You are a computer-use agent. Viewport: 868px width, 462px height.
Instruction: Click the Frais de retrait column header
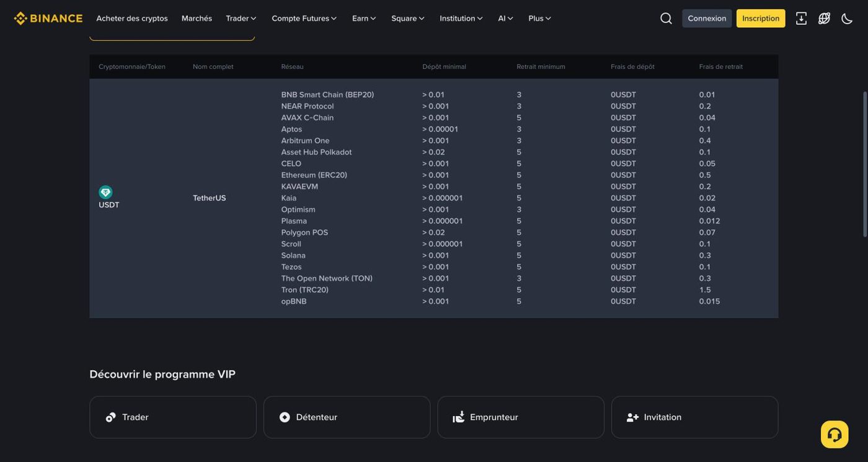721,67
